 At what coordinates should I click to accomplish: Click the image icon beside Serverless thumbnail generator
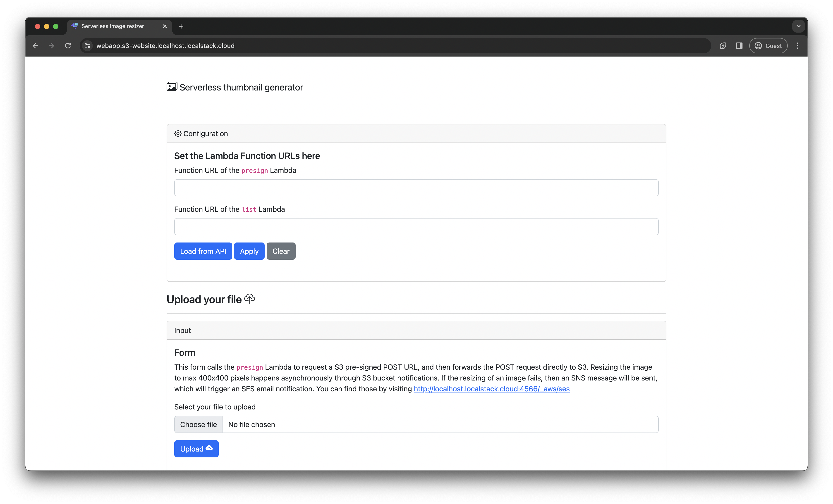172,86
